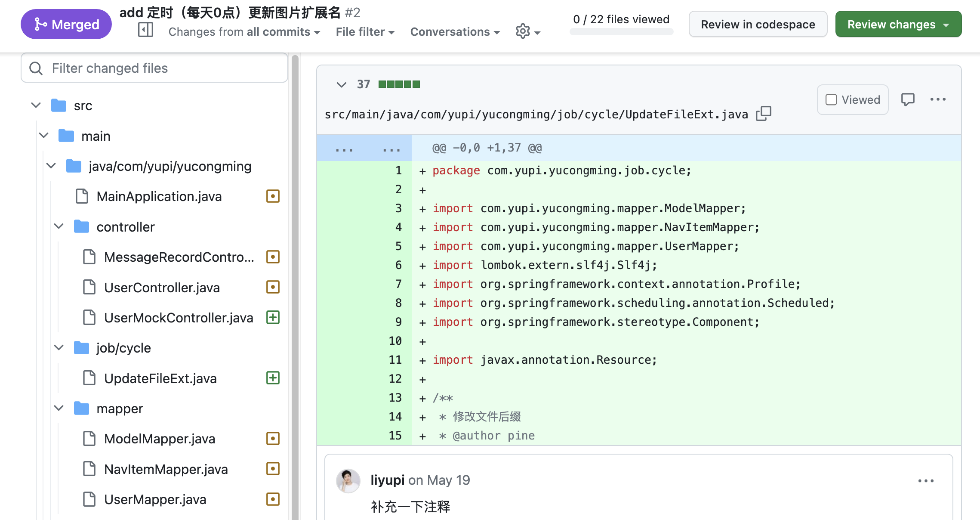Collapse the mapper folder
Image resolution: width=980 pixels, height=520 pixels.
(x=59, y=408)
